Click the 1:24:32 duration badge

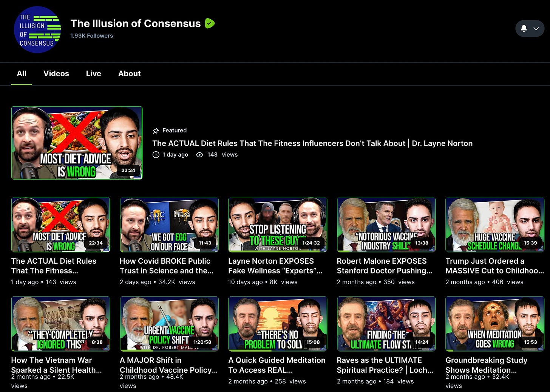coord(311,243)
